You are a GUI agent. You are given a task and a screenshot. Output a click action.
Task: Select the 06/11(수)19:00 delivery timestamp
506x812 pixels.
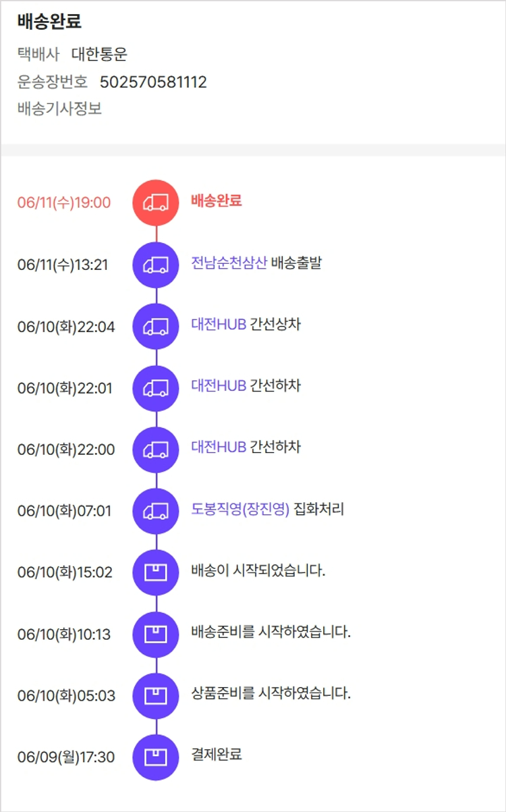64,202
